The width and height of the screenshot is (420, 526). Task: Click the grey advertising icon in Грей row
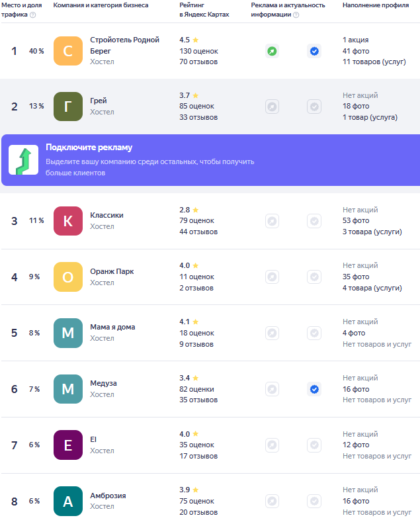(272, 107)
